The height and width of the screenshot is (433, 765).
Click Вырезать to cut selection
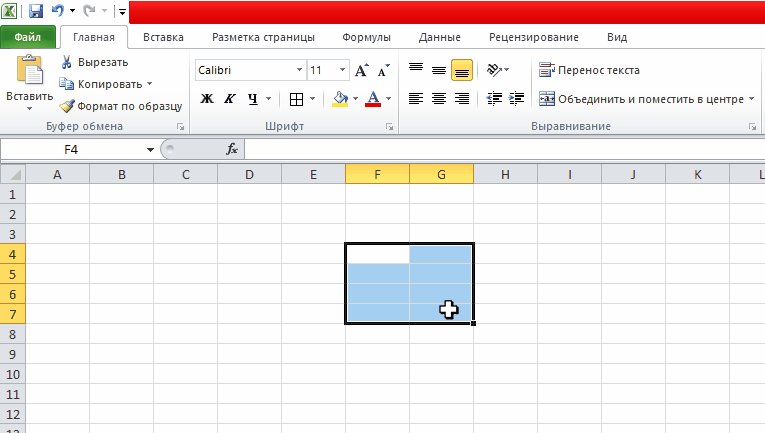(95, 62)
